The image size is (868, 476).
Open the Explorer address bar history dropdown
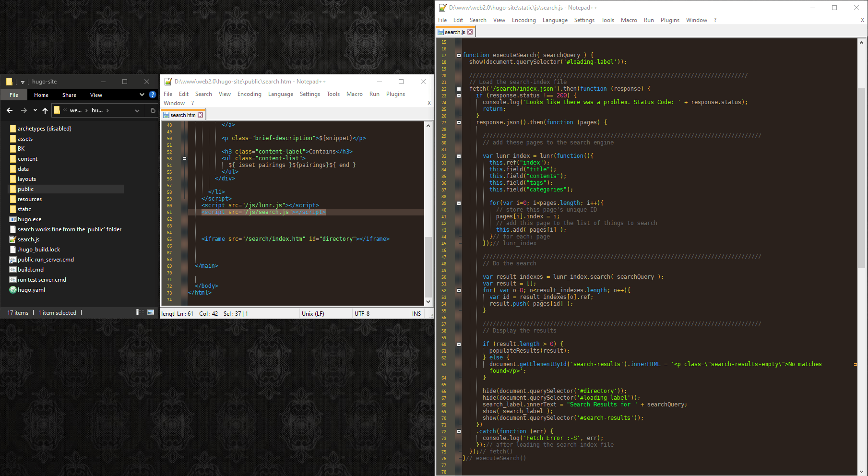point(137,110)
